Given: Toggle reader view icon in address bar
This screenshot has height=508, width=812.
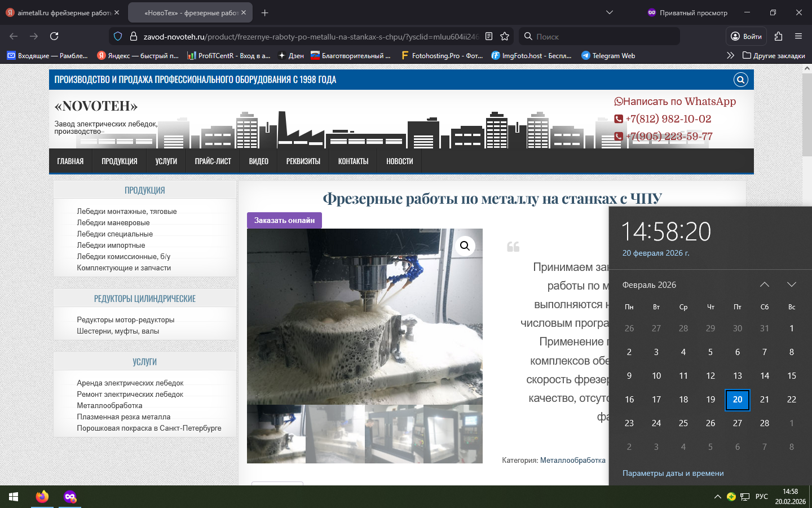Looking at the screenshot, I should coord(489,37).
